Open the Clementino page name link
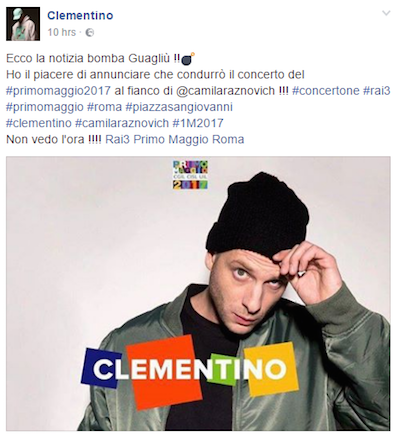Screen dimensions: 400x438 pos(80,15)
